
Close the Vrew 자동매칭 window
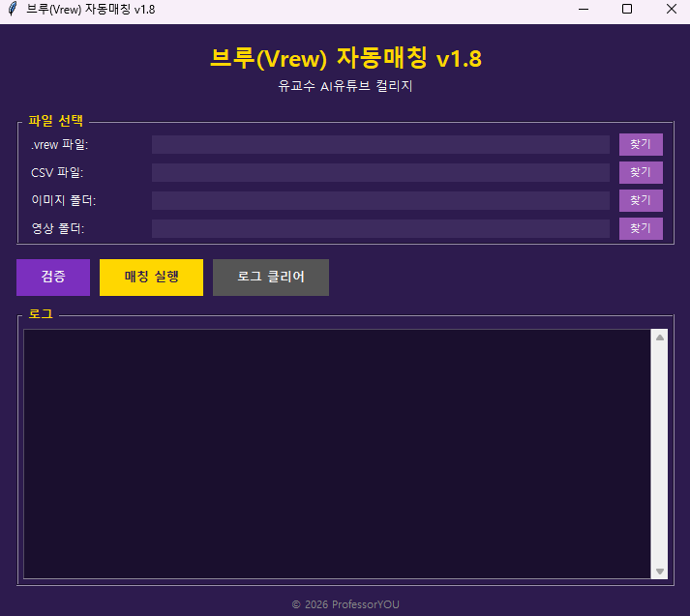pos(671,9)
